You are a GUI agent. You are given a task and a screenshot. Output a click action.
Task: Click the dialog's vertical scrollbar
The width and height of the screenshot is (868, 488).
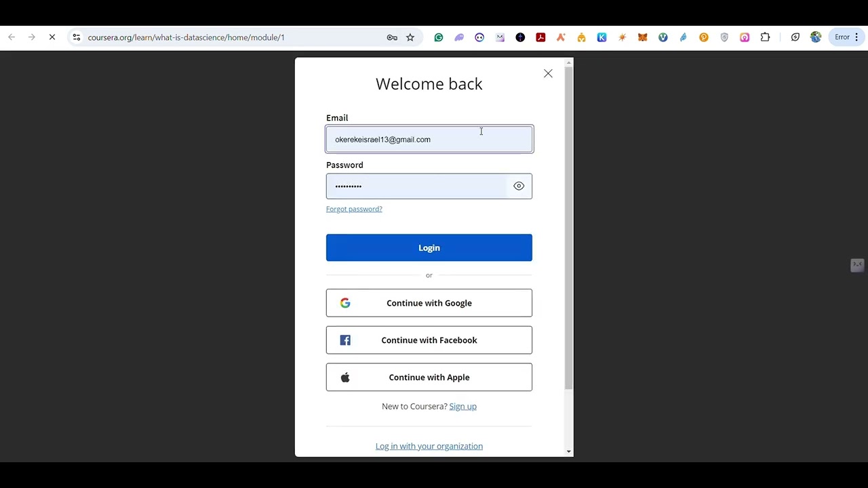coord(568,228)
